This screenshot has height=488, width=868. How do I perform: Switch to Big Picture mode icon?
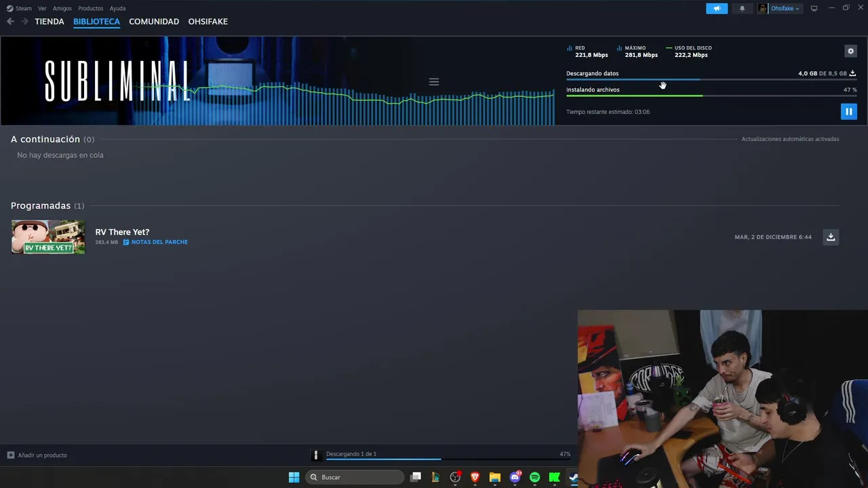[x=814, y=8]
